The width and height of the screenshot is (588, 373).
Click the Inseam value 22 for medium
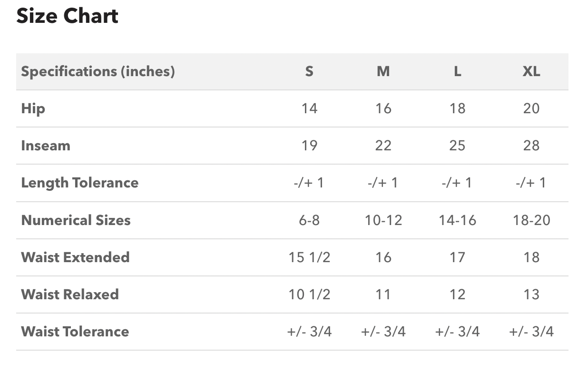(x=383, y=146)
